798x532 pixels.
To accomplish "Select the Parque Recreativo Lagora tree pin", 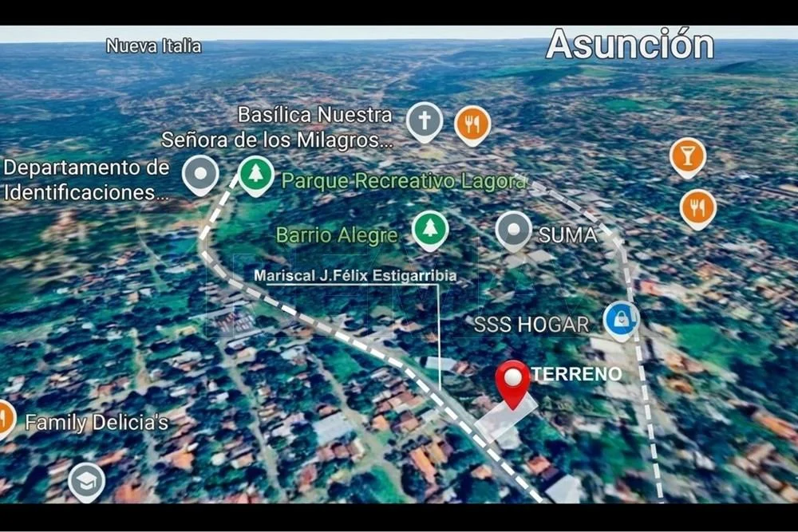I will coord(256,174).
